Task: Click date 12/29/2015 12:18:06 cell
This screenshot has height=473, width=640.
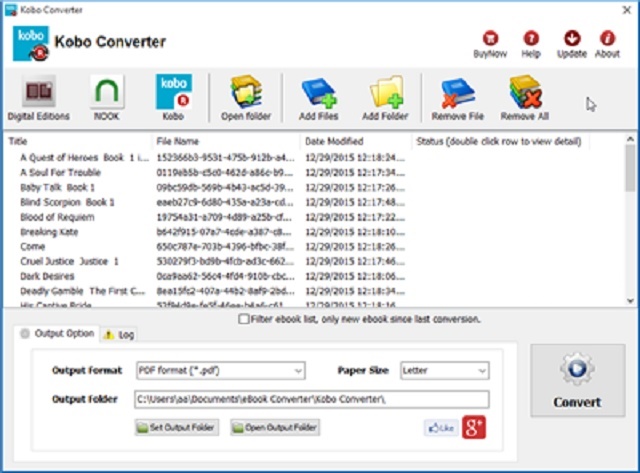Action: (355, 276)
